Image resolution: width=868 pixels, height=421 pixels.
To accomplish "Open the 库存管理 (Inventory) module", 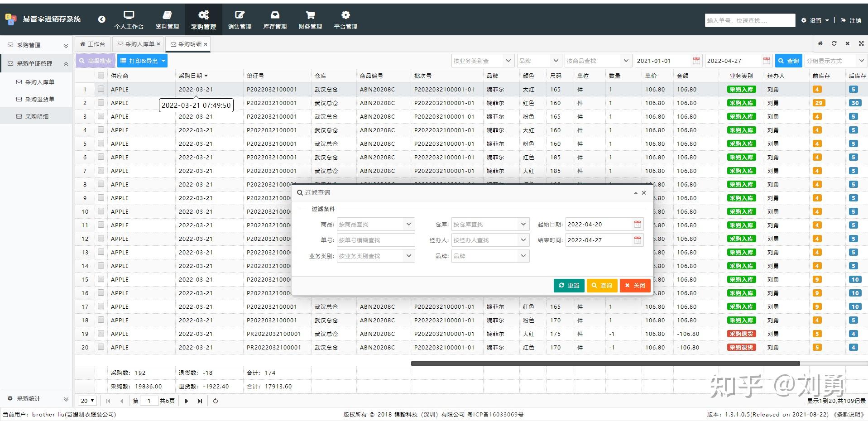I will point(274,19).
